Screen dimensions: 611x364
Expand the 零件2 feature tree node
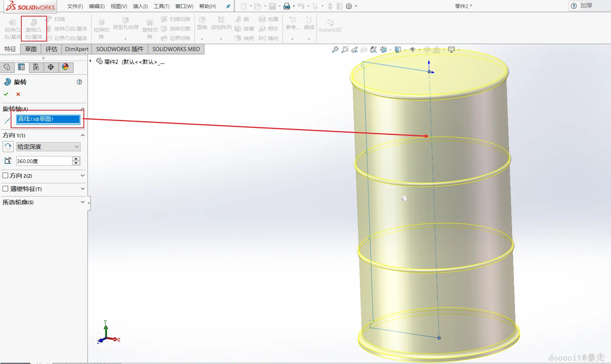(x=90, y=61)
